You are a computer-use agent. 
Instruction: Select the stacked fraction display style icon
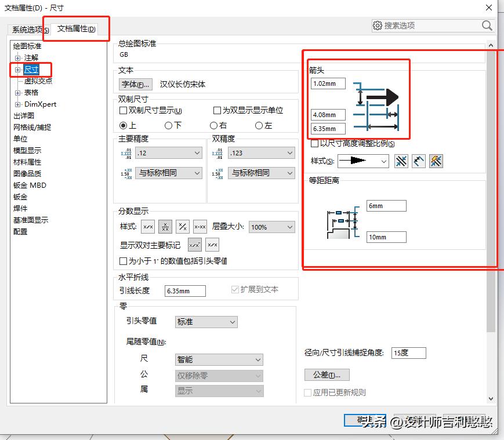pos(165,226)
